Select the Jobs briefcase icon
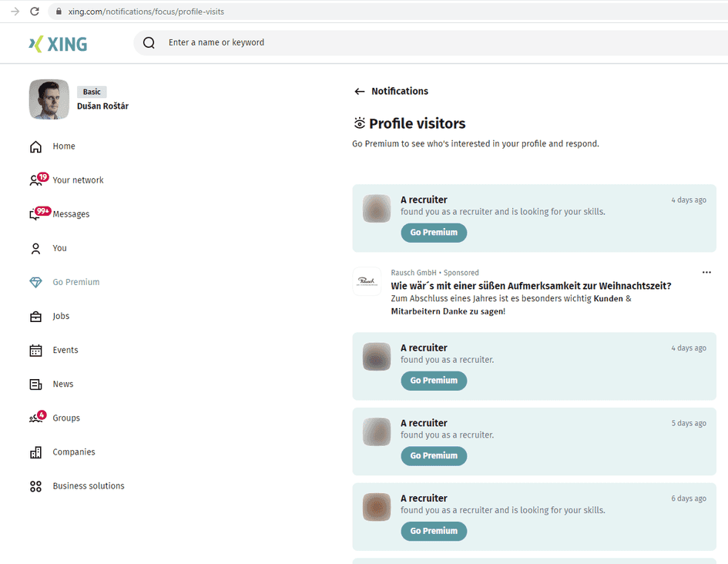 (x=35, y=316)
